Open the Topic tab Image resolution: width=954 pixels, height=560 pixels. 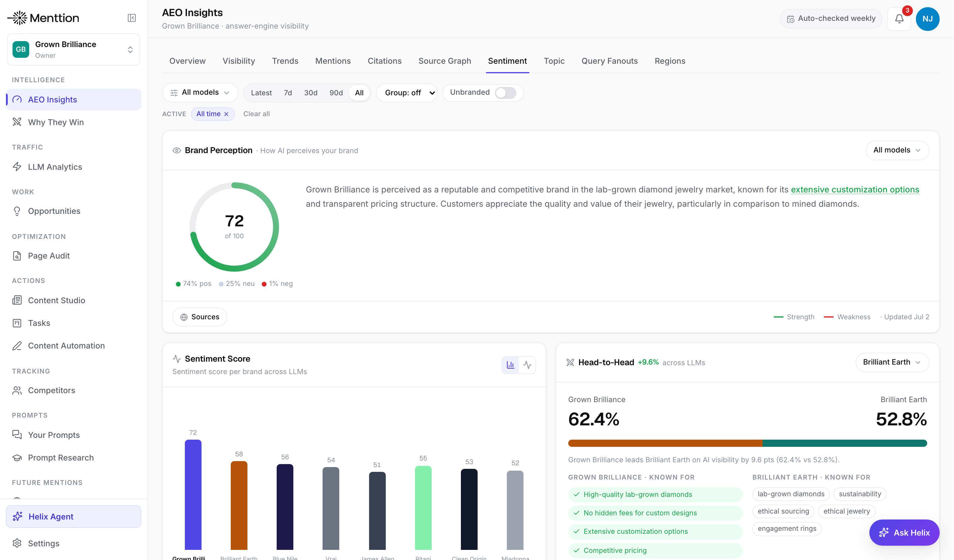pyautogui.click(x=554, y=61)
